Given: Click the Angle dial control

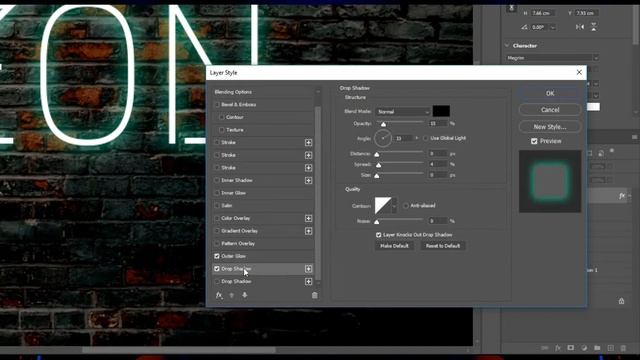Looking at the screenshot, I should coord(383,139).
